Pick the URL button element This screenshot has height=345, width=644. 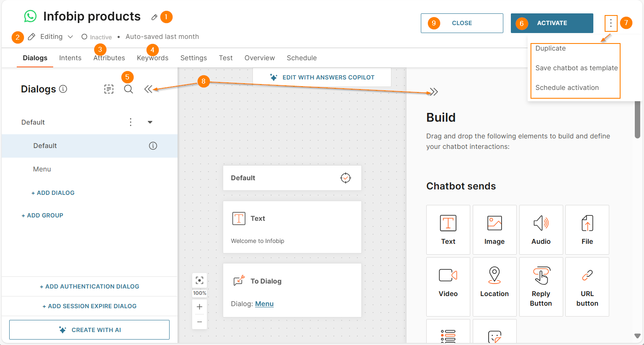tap(587, 287)
